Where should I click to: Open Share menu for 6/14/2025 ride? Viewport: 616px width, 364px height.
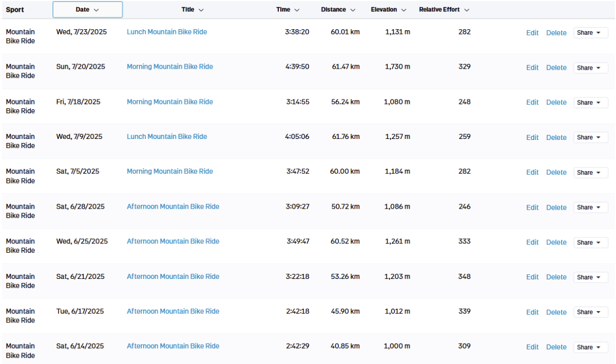click(591, 347)
